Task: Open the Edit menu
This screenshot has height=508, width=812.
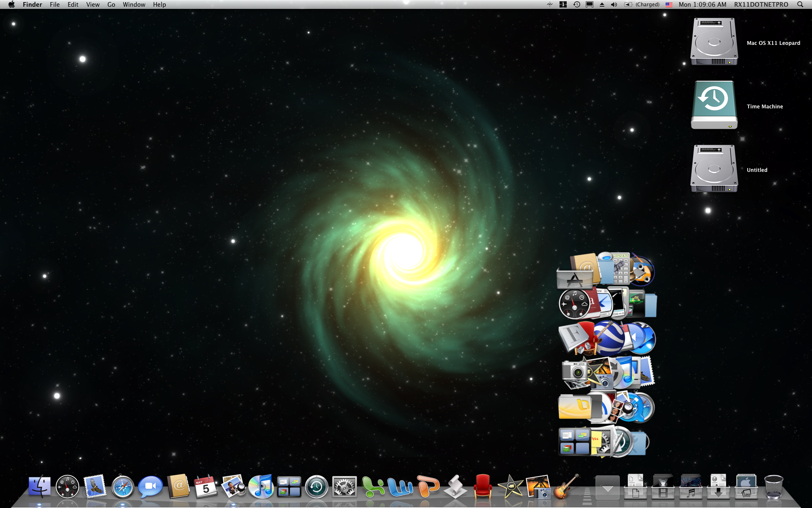Action: tap(73, 5)
